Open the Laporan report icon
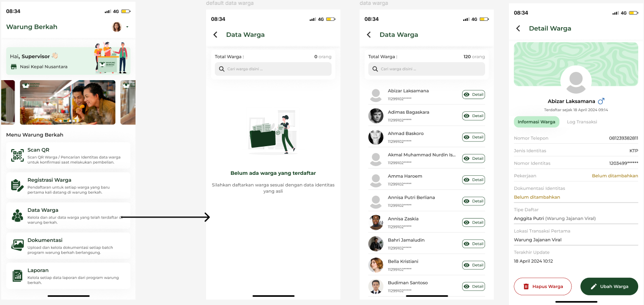The height and width of the screenshot is (305, 644). click(17, 276)
